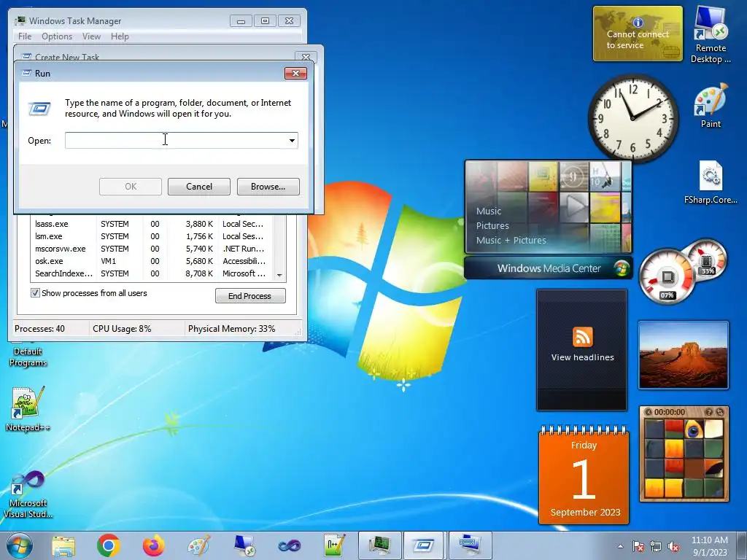
Task: Click taskbar clock 11:10 AM
Action: point(709,540)
